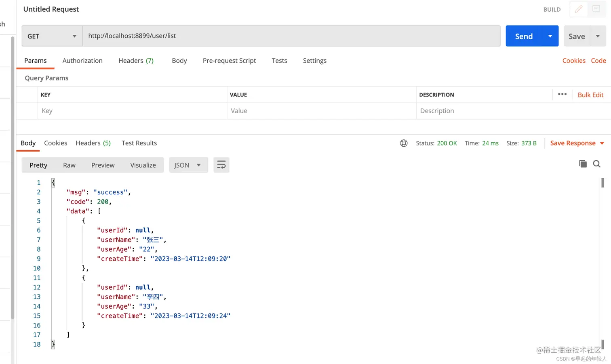The image size is (611, 364).
Task: Click the Bulk Edit link
Action: [x=590, y=95]
